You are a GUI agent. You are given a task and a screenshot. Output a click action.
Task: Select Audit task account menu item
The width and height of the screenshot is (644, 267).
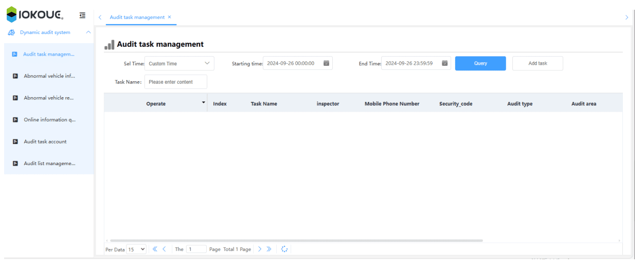(x=45, y=141)
